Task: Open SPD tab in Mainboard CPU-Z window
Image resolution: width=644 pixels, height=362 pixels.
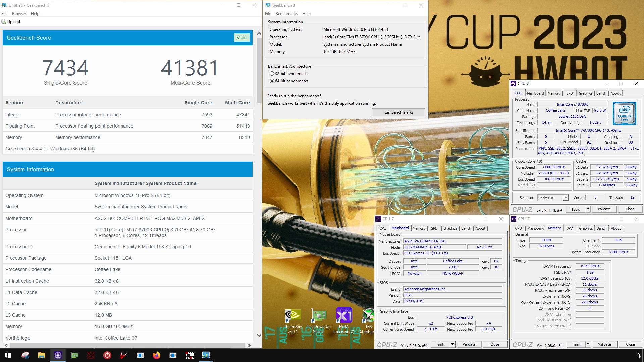Action: pyautogui.click(x=434, y=228)
